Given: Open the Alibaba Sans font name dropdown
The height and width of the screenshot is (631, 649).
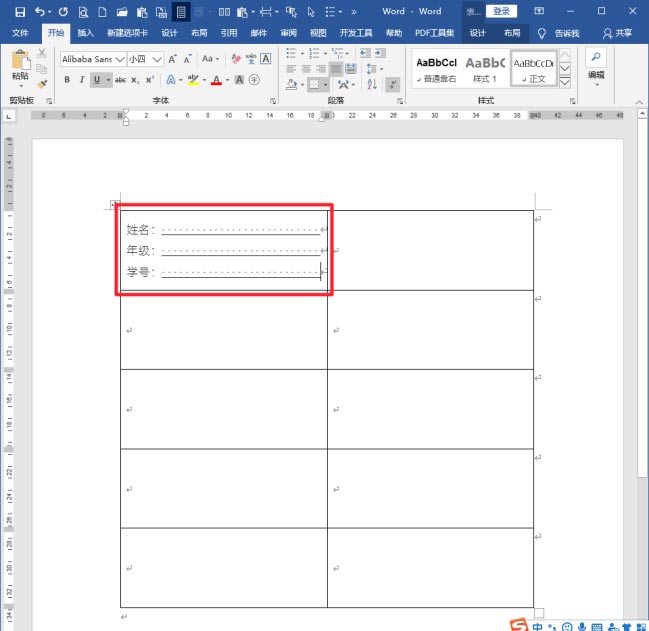Looking at the screenshot, I should 120,59.
